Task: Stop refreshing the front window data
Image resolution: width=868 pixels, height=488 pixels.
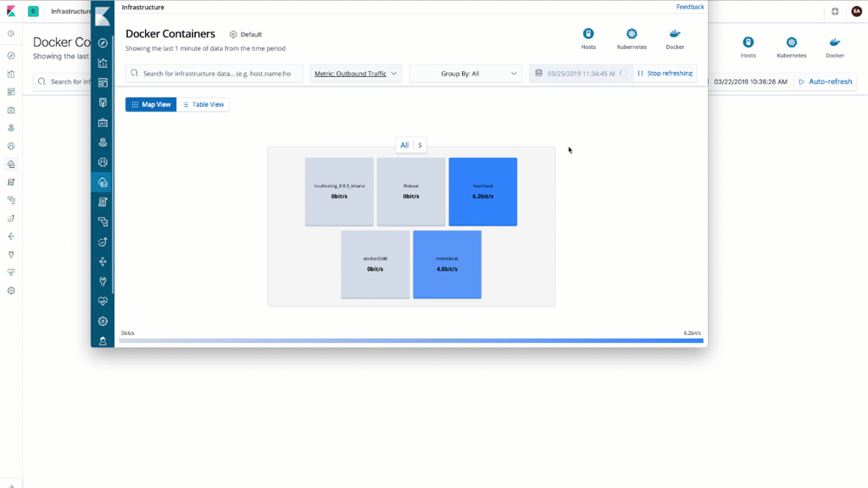Action: pyautogui.click(x=665, y=73)
